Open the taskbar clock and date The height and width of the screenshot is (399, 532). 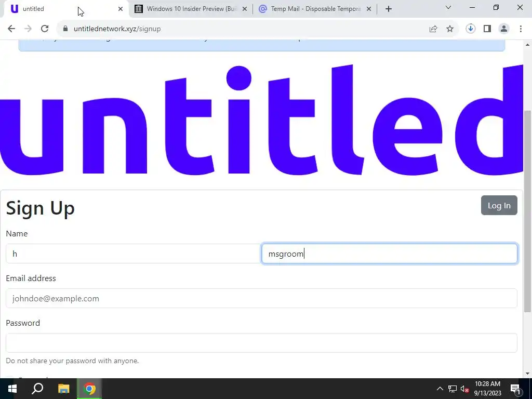[x=487, y=389]
